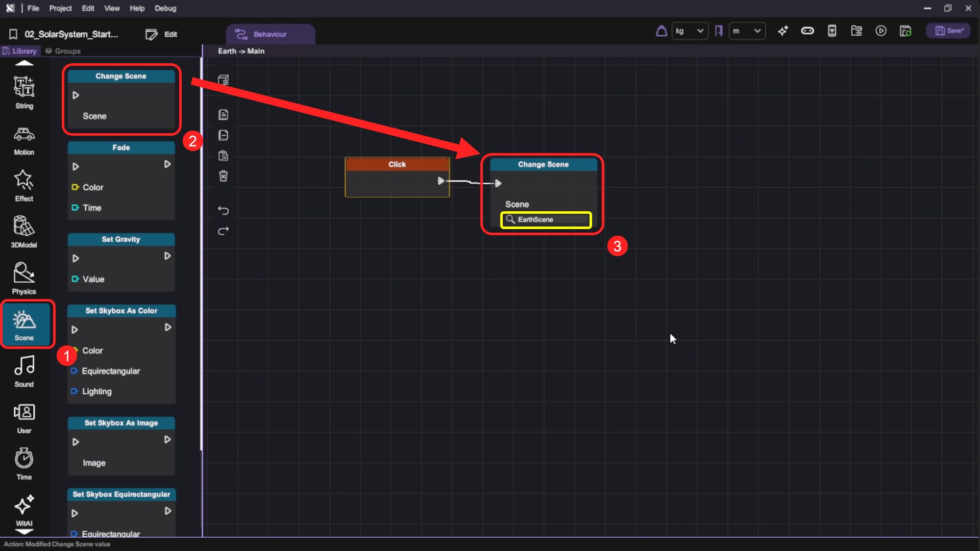The image size is (980, 551).
Task: Open the kg mass unit dropdown
Action: (x=689, y=31)
